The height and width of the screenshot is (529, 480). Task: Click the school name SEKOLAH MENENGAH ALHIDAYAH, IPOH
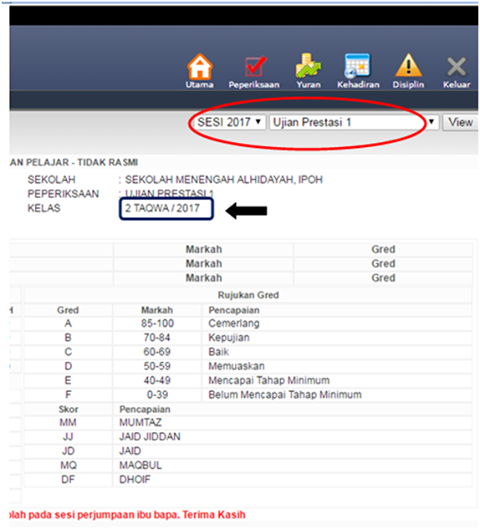pos(224,179)
